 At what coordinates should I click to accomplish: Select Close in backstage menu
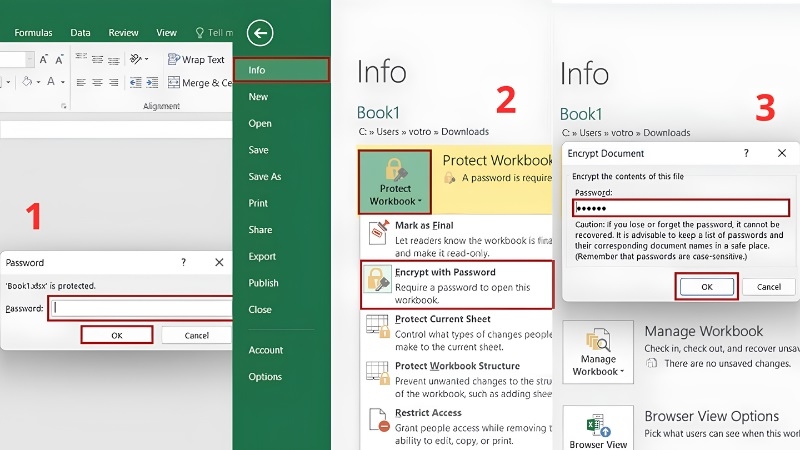260,309
